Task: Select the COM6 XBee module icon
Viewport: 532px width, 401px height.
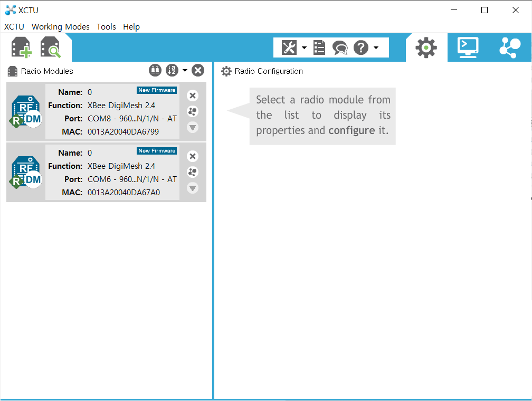Action: pyautogui.click(x=26, y=173)
